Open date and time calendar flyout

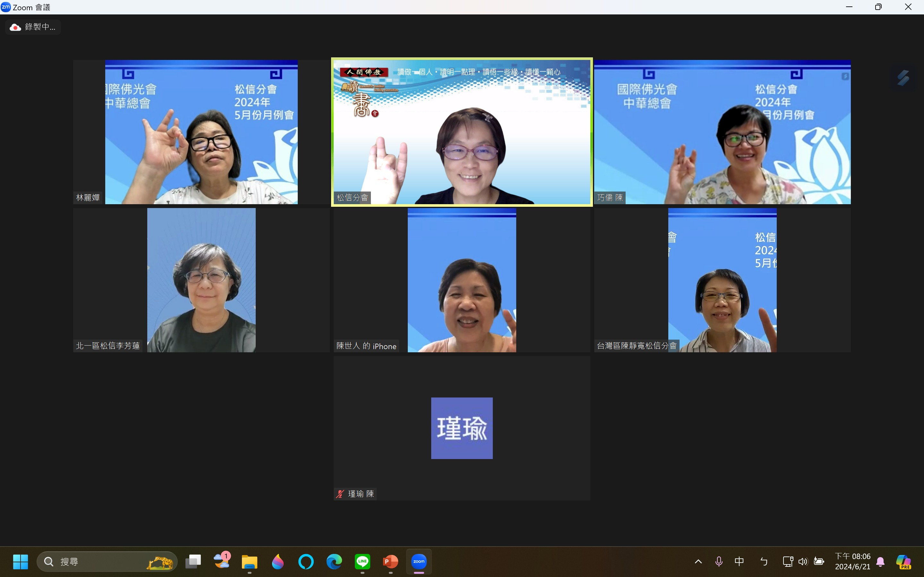(852, 561)
